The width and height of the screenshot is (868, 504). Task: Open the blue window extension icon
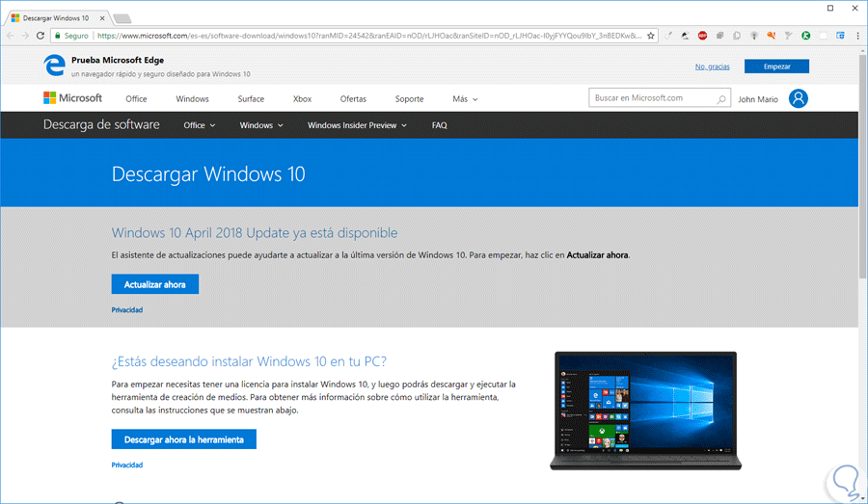point(840,36)
